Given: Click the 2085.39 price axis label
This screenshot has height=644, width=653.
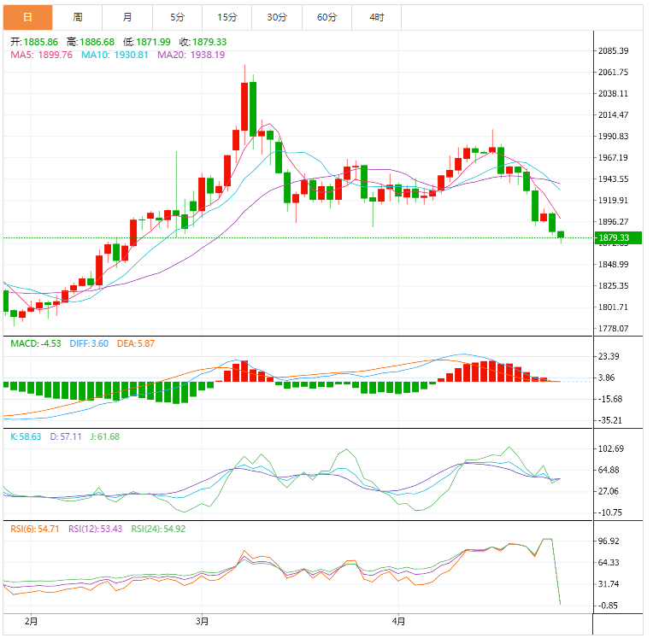Looking at the screenshot, I should coord(613,50).
